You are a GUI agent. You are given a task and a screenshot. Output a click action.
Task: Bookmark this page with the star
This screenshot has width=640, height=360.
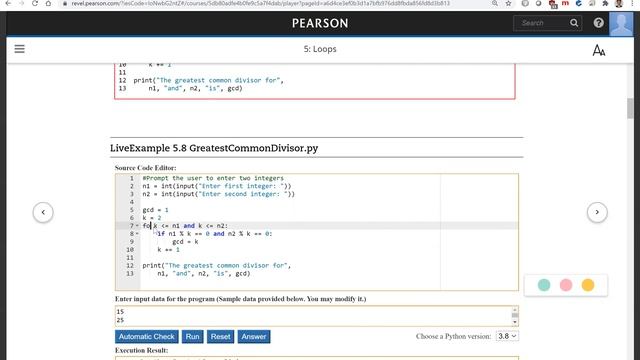coord(508,3)
